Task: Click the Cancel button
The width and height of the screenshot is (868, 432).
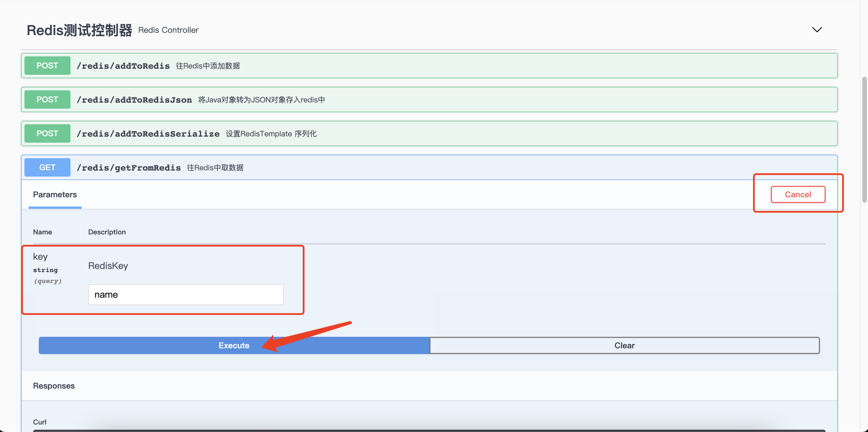Action: [x=798, y=194]
